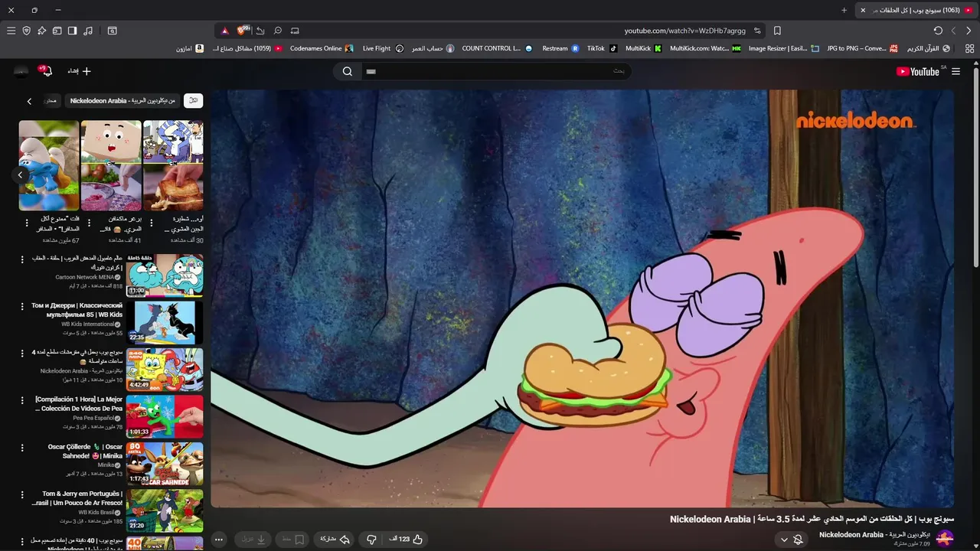Image resolution: width=980 pixels, height=551 pixels.
Task: Open the COUNT CONTROL bookmark
Action: click(x=496, y=48)
